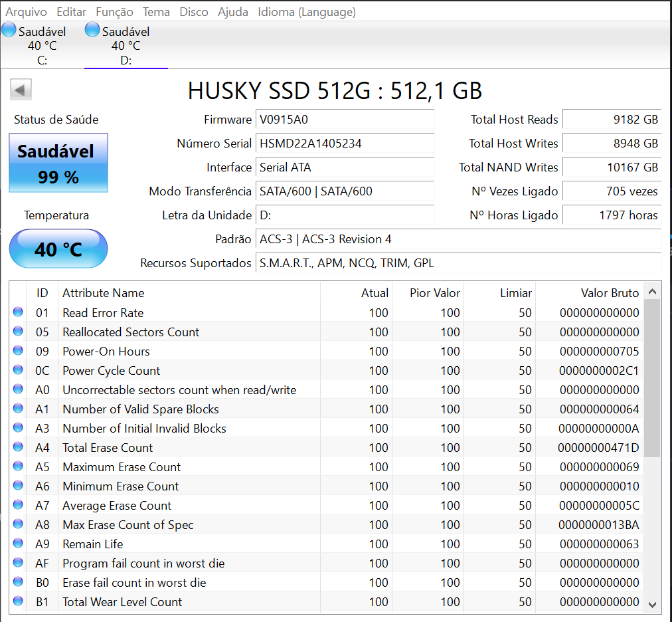Click the scrollbar up arrow in attribute list
Viewport: 672px width, 622px height.
[x=652, y=292]
